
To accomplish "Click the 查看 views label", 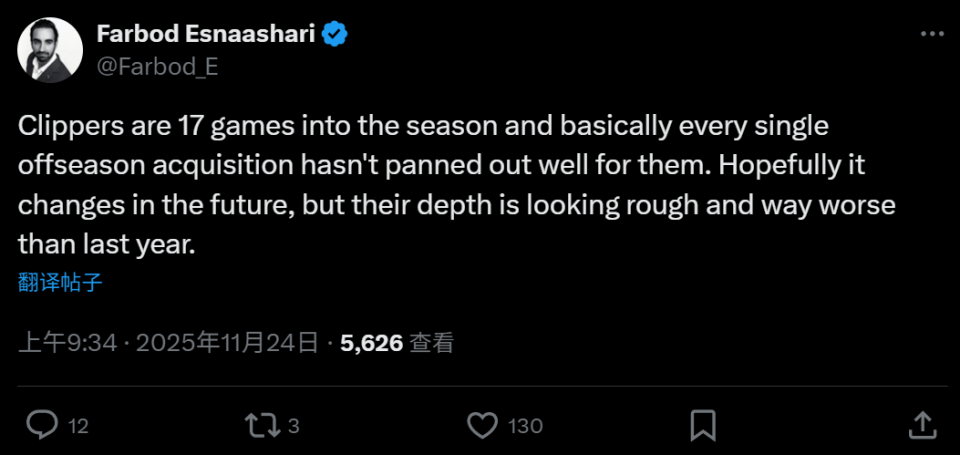I will [433, 343].
